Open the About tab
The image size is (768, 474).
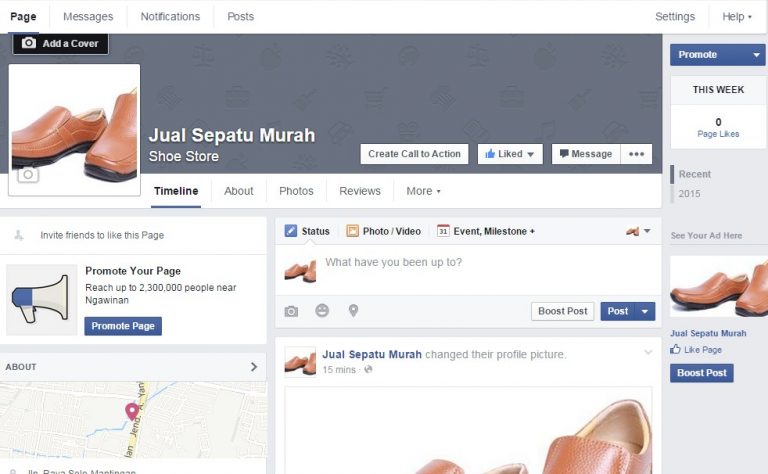point(239,191)
